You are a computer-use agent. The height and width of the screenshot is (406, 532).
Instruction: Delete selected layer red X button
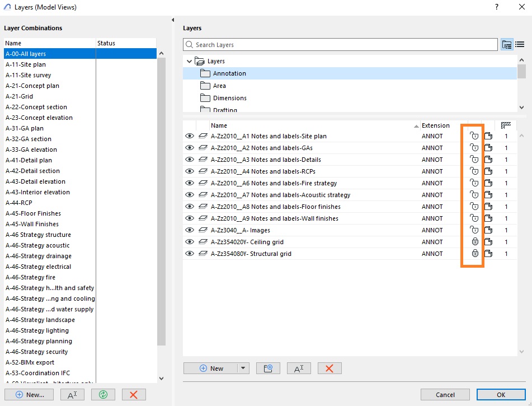pyautogui.click(x=329, y=368)
